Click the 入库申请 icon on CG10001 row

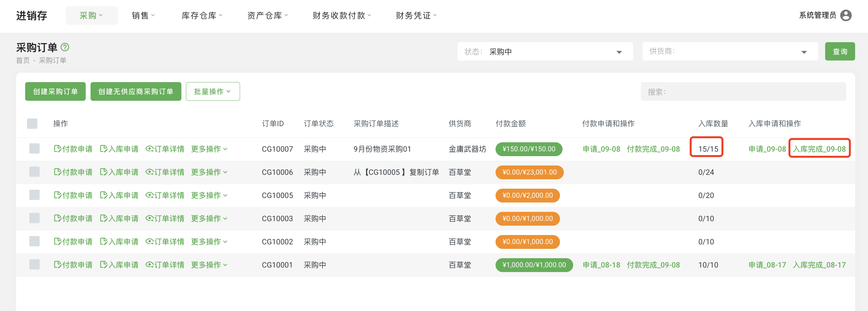104,265
